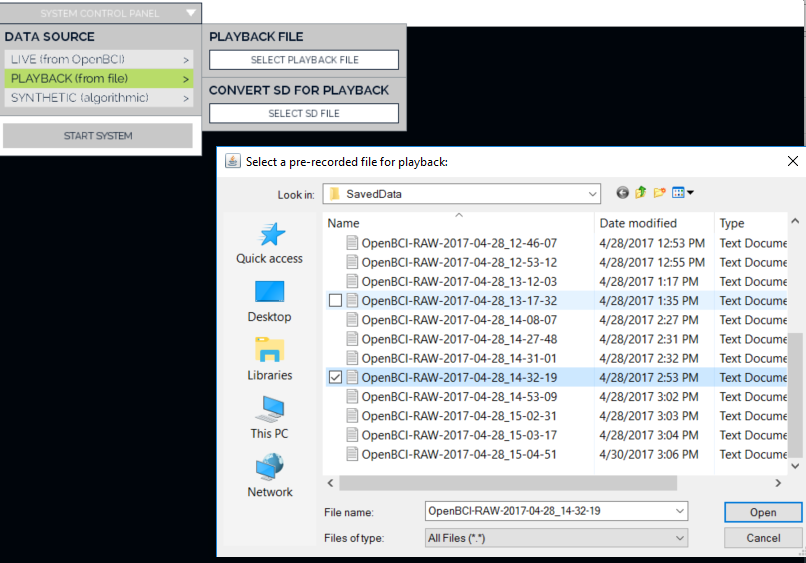Click the Open button

pos(763,512)
